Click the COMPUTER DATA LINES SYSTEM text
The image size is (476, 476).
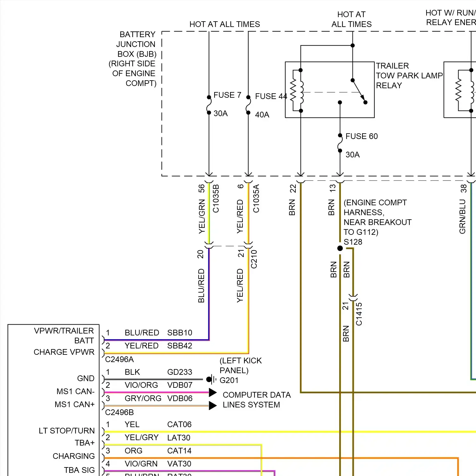pos(257,400)
